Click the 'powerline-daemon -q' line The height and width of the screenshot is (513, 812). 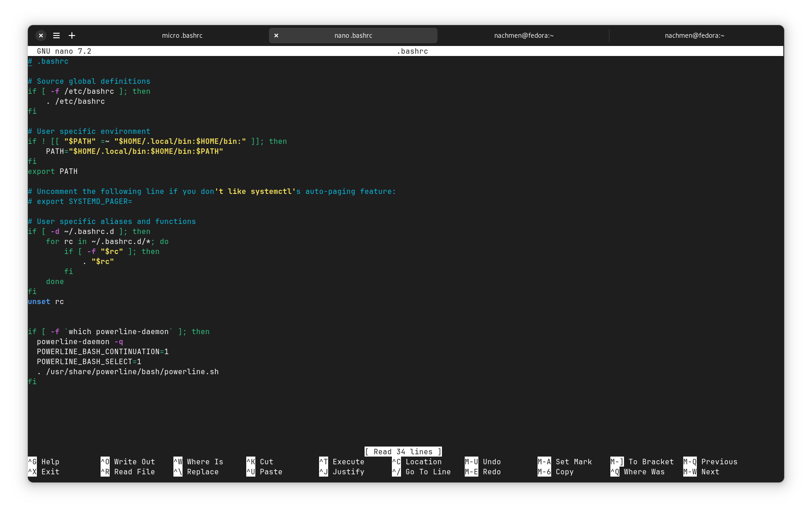(x=80, y=342)
